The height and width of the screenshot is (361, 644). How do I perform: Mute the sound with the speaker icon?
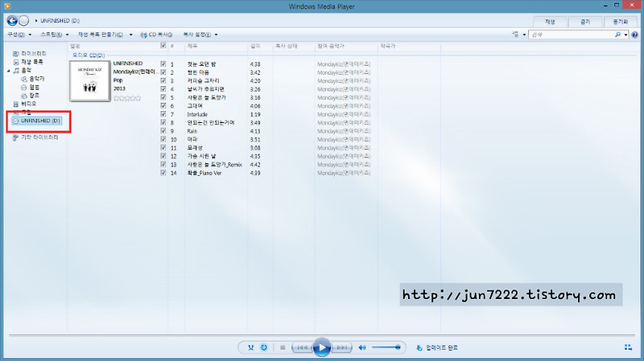click(x=362, y=347)
